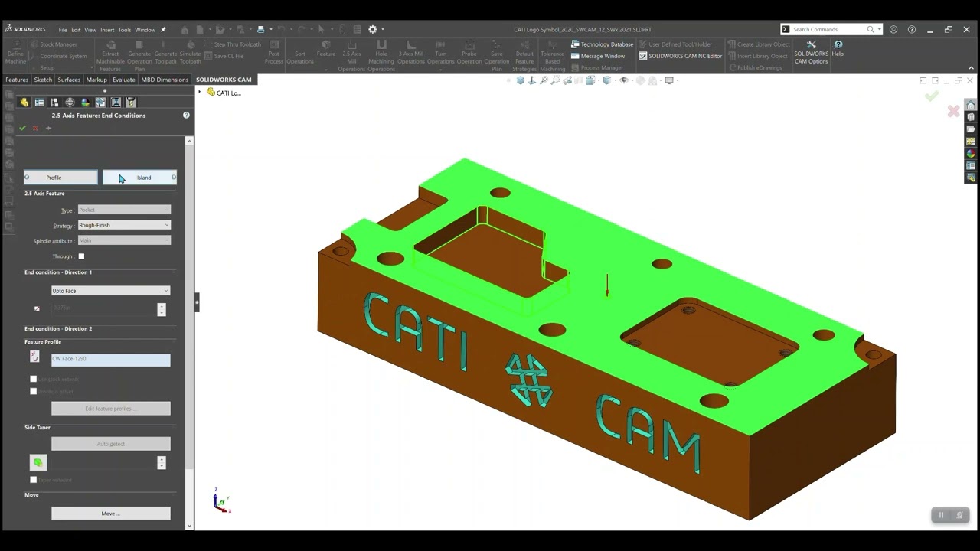Confirm the feature with the green checkmark

[22, 128]
